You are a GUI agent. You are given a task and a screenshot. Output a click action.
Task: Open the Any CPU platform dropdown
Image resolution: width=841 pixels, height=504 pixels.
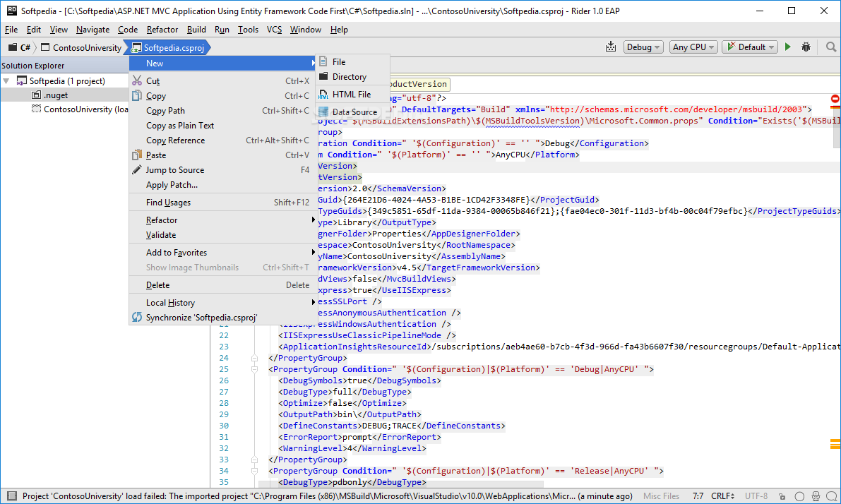tap(693, 47)
